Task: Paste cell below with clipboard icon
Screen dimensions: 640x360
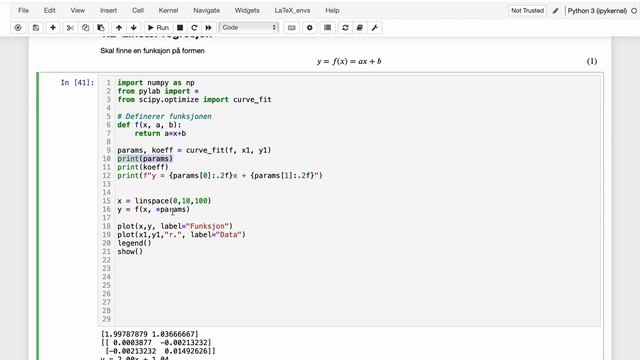Action: (x=101, y=27)
